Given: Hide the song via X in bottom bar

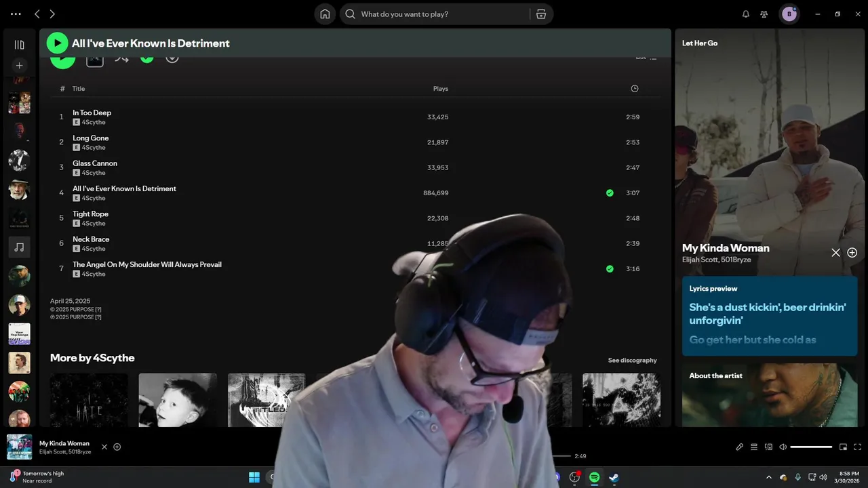Looking at the screenshot, I should tap(104, 447).
